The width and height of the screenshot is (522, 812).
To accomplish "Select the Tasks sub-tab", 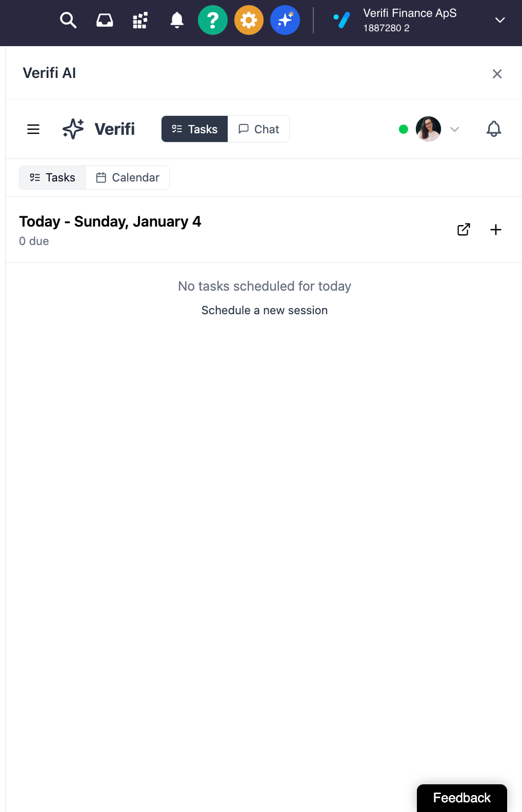I will coord(52,178).
